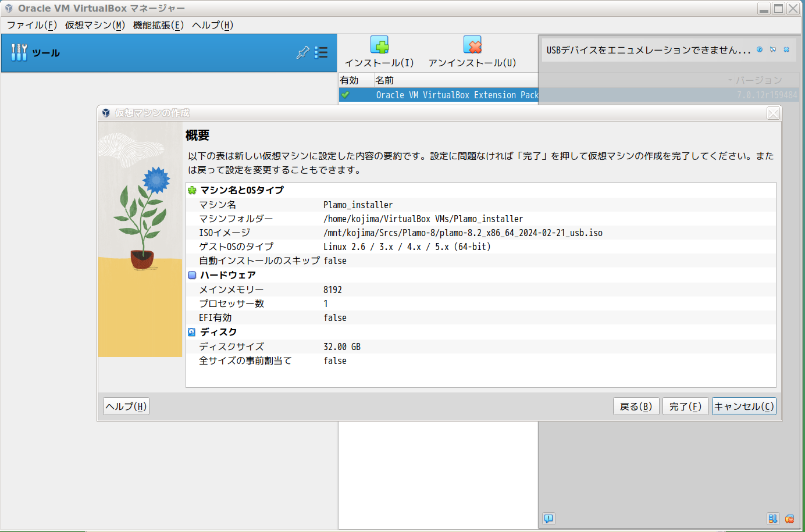Image resolution: width=805 pixels, height=532 pixels.
Task: Select the マシン名とOSタイプ section header
Action: click(242, 190)
